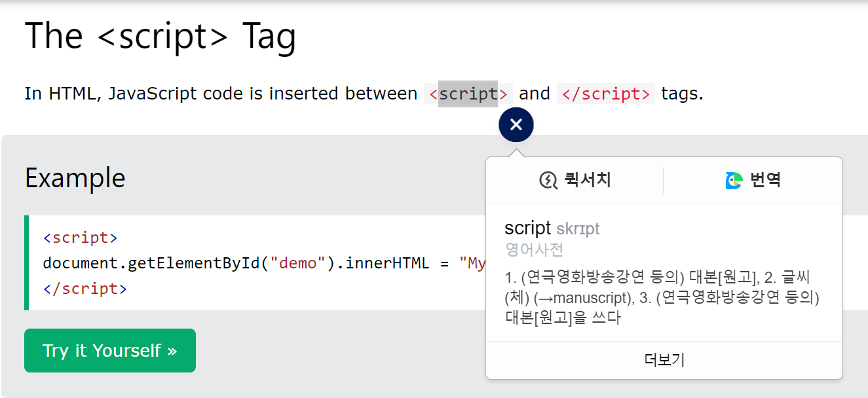Click the Papago parrot icon
Viewport: 868px width, 398px height.
[x=734, y=180]
